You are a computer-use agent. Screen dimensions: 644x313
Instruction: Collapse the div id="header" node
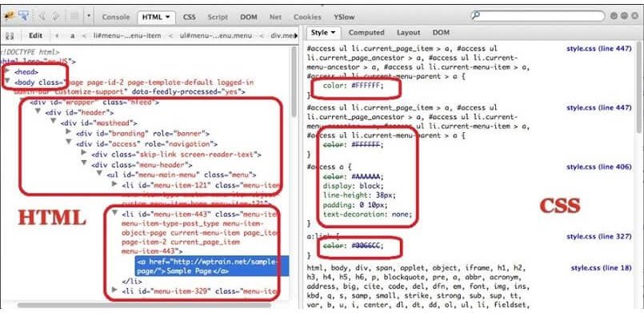click(x=38, y=111)
